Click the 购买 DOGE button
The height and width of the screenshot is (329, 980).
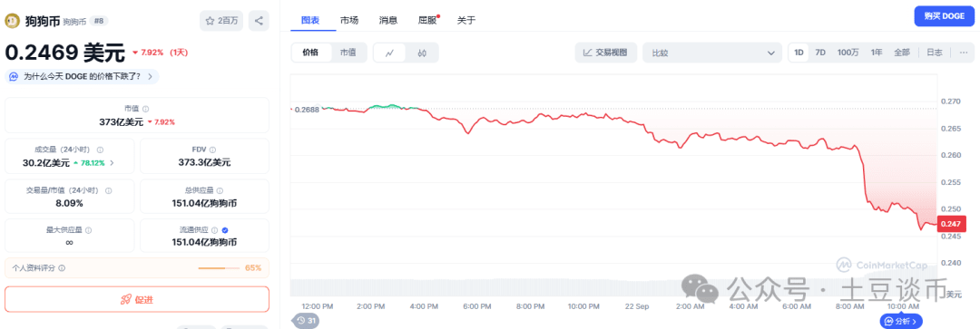click(x=944, y=16)
